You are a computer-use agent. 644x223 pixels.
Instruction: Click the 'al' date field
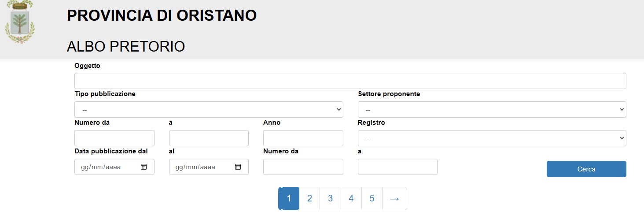(x=209, y=167)
